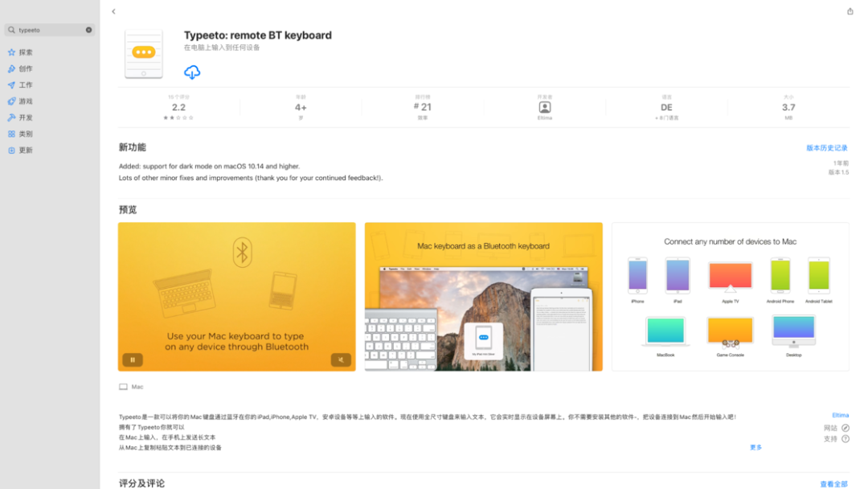
Task: Open Connect any number of devices screenshot
Action: click(x=730, y=296)
